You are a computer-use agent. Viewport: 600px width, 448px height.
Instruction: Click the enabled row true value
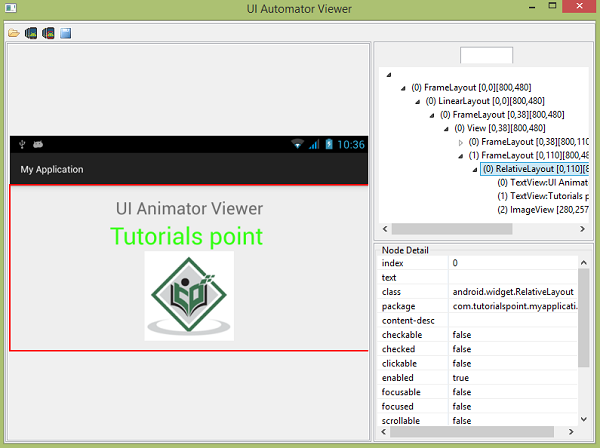[460, 378]
